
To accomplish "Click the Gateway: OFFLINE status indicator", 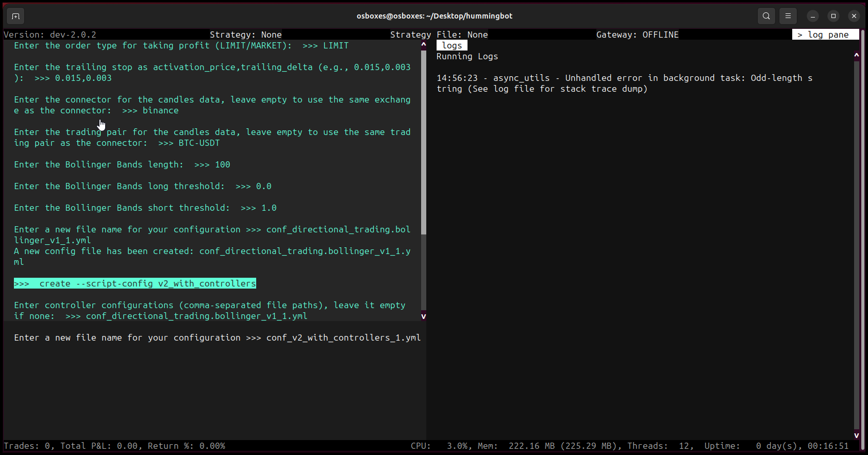I will click(637, 35).
